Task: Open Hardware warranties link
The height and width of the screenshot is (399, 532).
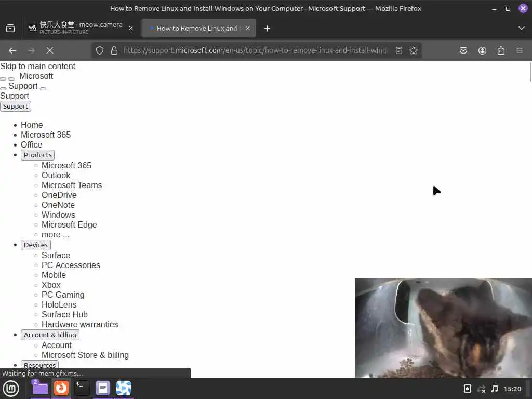Action: 80,324
